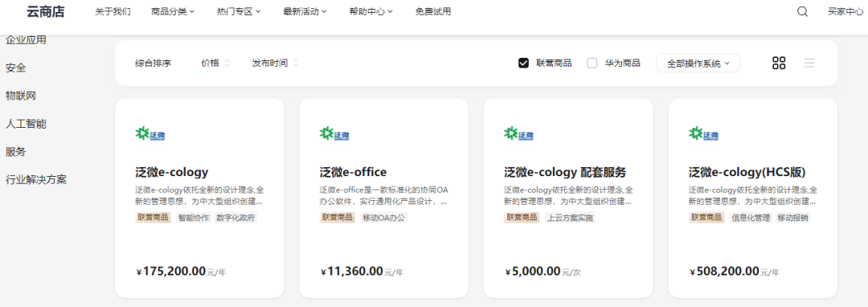
Task: Expand the 热门专区 menu
Action: tap(239, 11)
